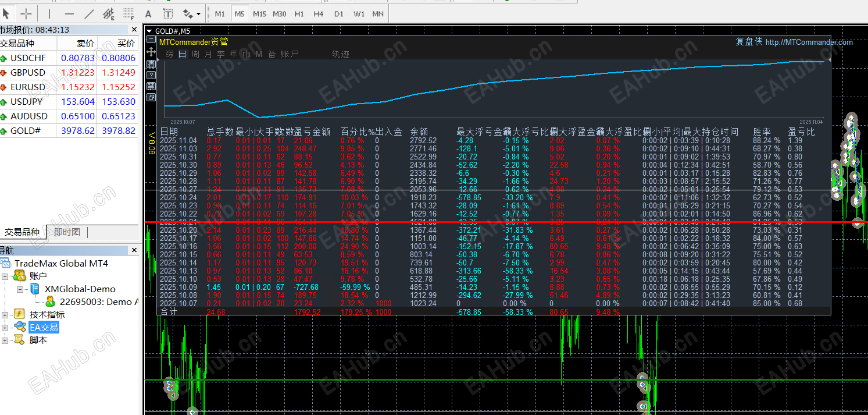Open the 交易品种 tab
Screen dimensions: 868x415
[22, 232]
